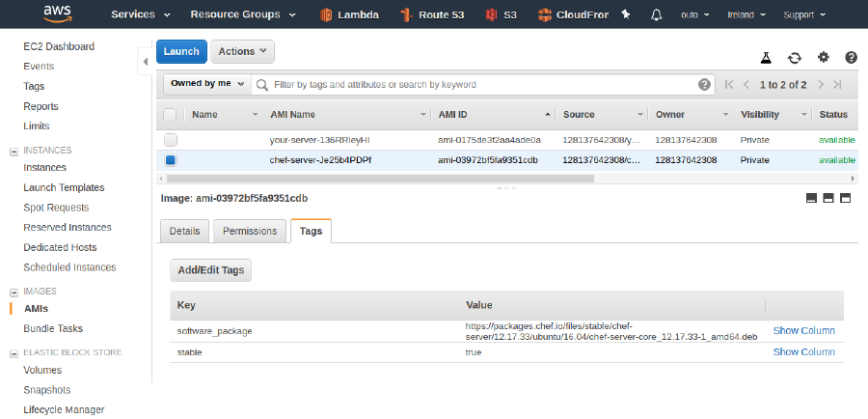Open Launch Templates in the sidebar
Image resolution: width=868 pixels, height=419 pixels.
tap(64, 188)
